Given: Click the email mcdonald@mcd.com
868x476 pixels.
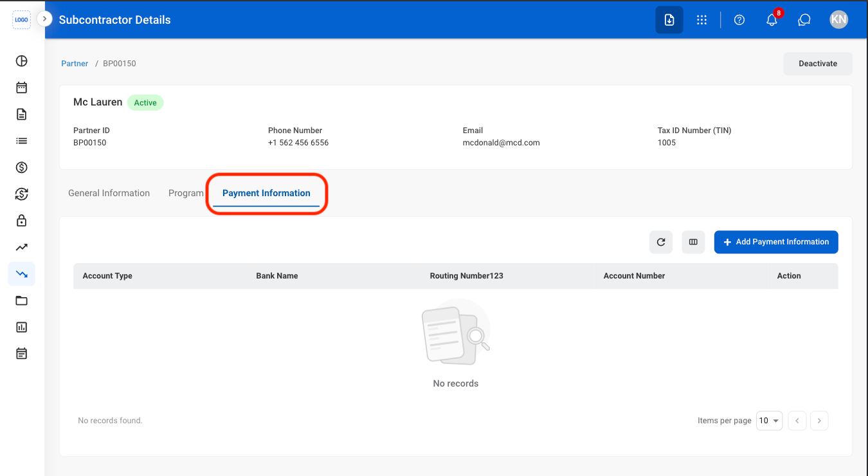Looking at the screenshot, I should [502, 143].
